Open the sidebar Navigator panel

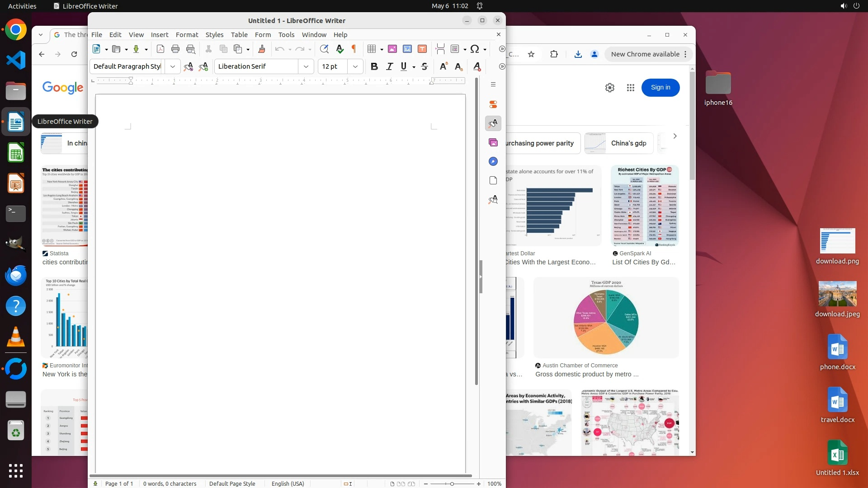pyautogui.click(x=493, y=161)
